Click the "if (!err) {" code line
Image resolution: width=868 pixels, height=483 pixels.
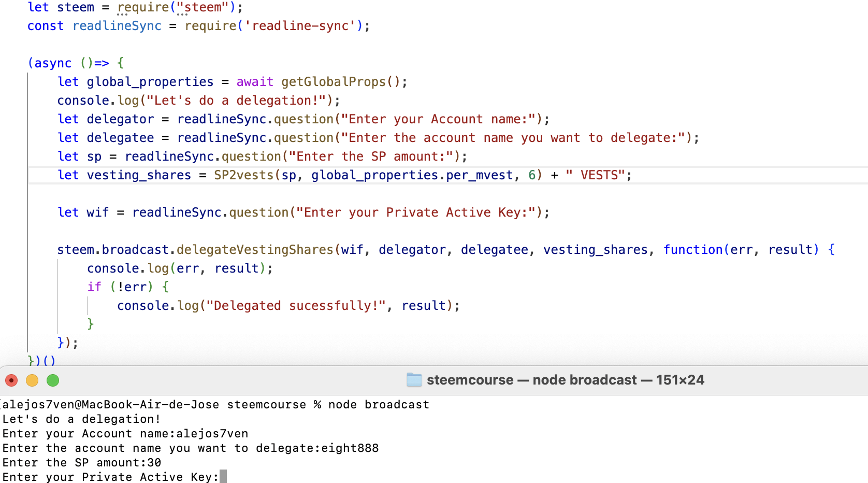[x=128, y=287]
